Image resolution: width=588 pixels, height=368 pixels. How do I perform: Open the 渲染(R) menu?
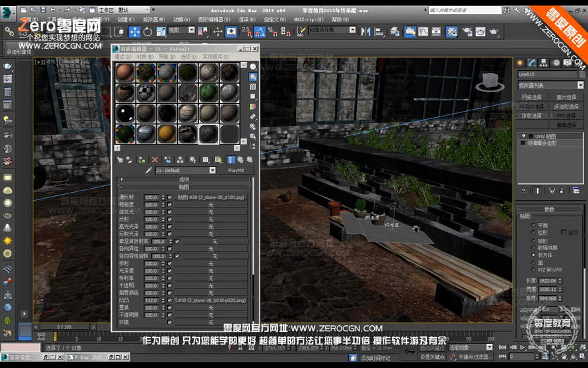[247, 19]
